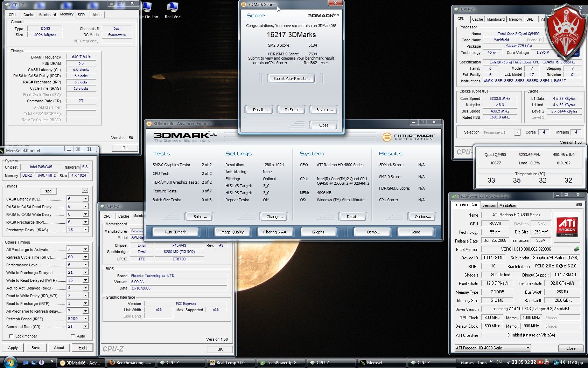The height and width of the screenshot is (368, 588).
Task: Expand hidden quick launch items chevron
Action: [52, 361]
